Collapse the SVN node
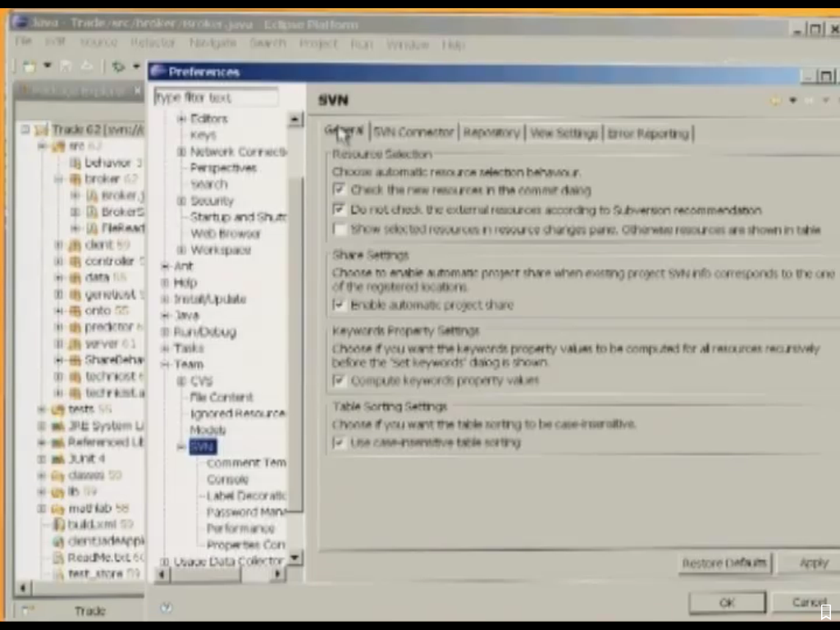The width and height of the screenshot is (840, 630). pyautogui.click(x=181, y=447)
